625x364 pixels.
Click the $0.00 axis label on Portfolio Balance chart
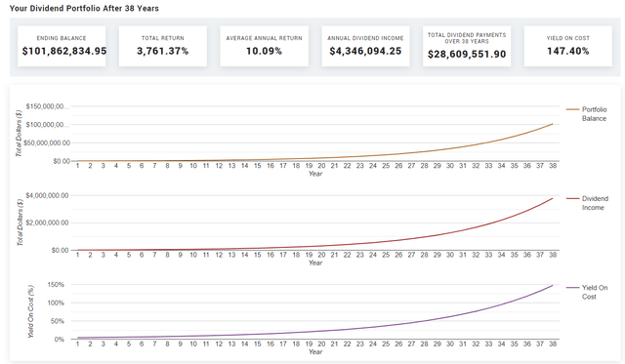[62, 161]
